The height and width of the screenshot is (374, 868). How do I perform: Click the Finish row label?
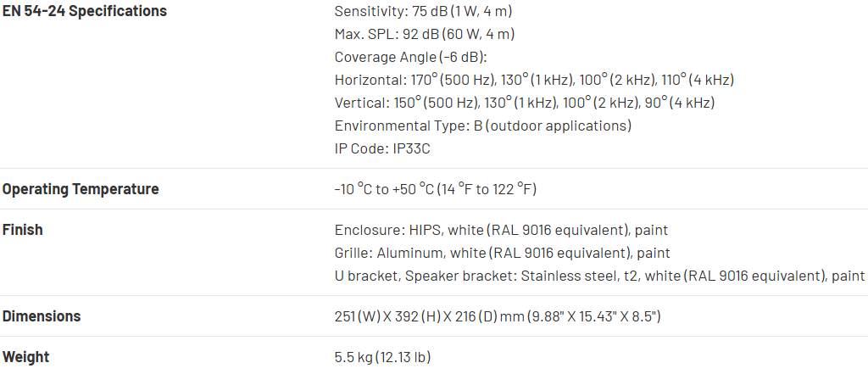(23, 230)
